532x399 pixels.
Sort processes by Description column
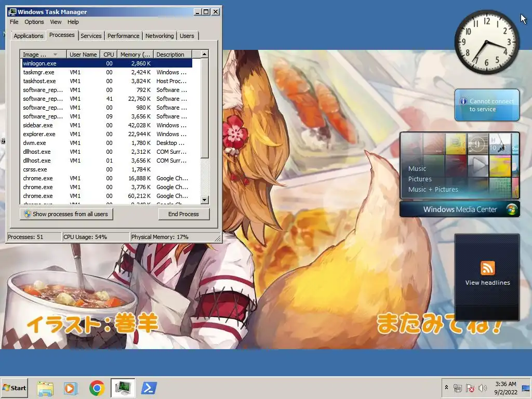click(x=172, y=54)
